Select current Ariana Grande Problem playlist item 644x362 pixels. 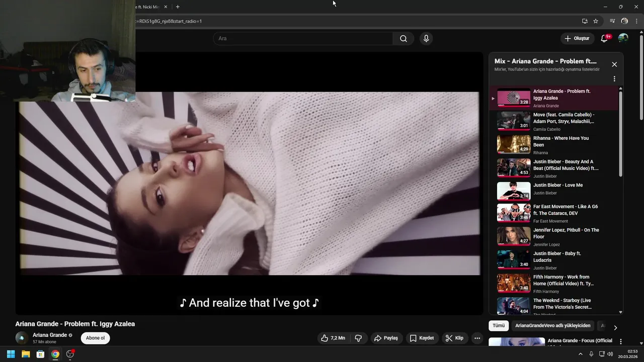pos(554,98)
